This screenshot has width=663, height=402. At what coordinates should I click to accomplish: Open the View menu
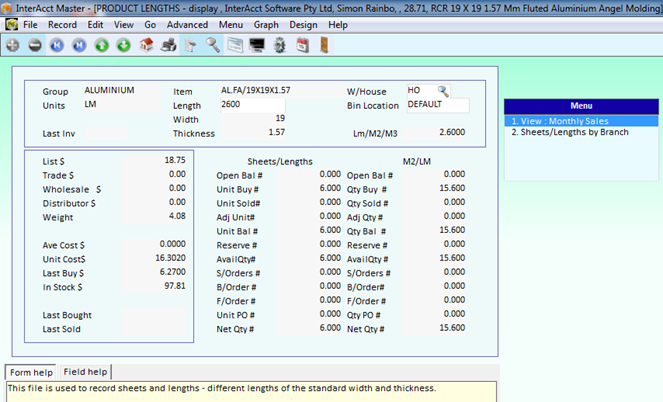point(123,25)
